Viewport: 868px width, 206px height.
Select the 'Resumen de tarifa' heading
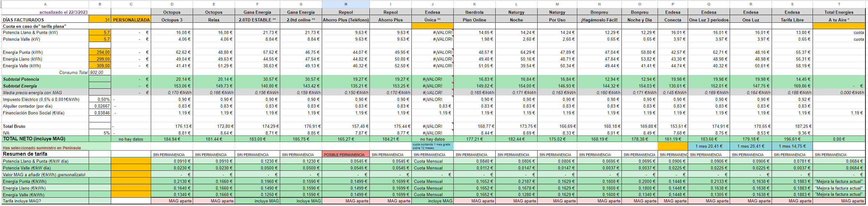[25, 154]
